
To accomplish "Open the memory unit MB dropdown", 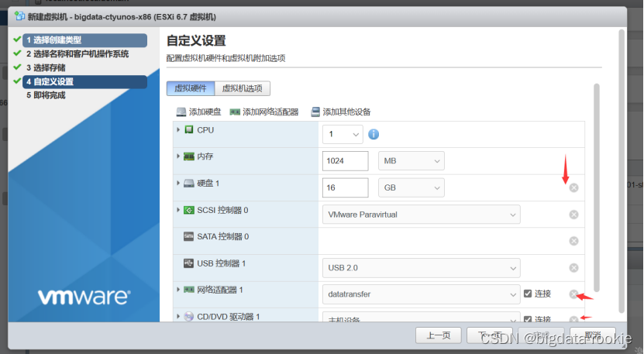I will 412,161.
